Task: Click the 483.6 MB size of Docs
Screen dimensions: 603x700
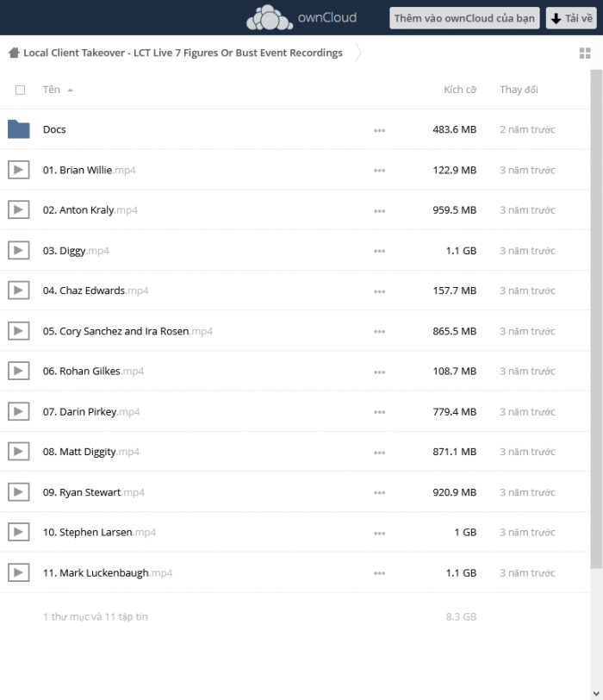Action: [455, 129]
